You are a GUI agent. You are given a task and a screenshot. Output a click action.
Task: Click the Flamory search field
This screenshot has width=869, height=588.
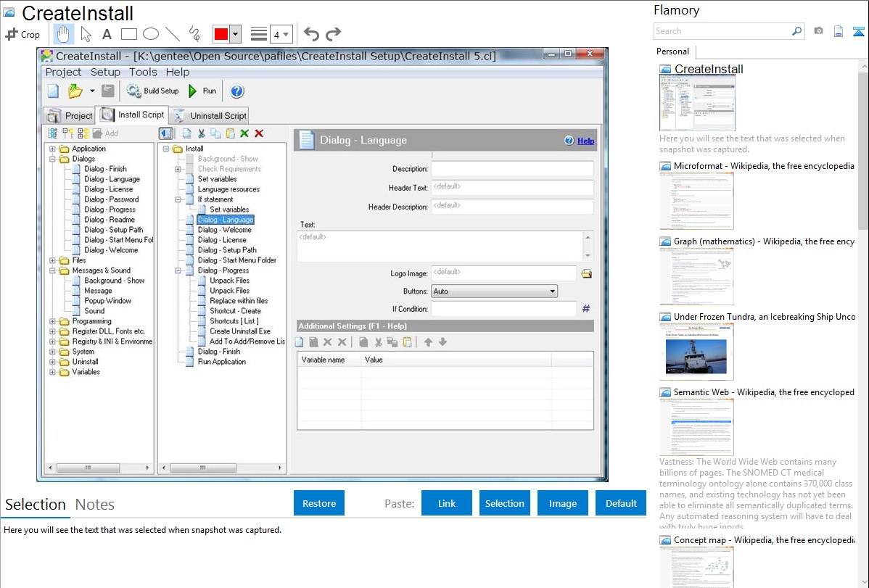point(723,31)
